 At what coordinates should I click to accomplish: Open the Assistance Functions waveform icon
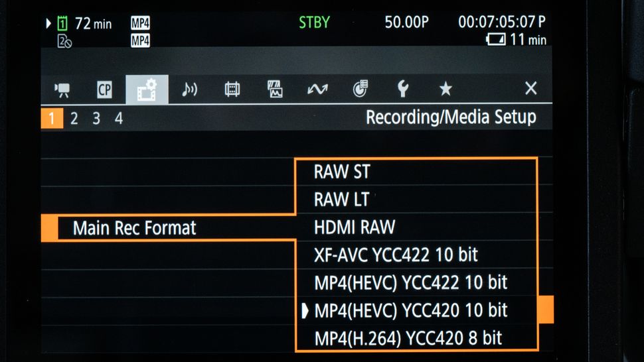click(275, 90)
